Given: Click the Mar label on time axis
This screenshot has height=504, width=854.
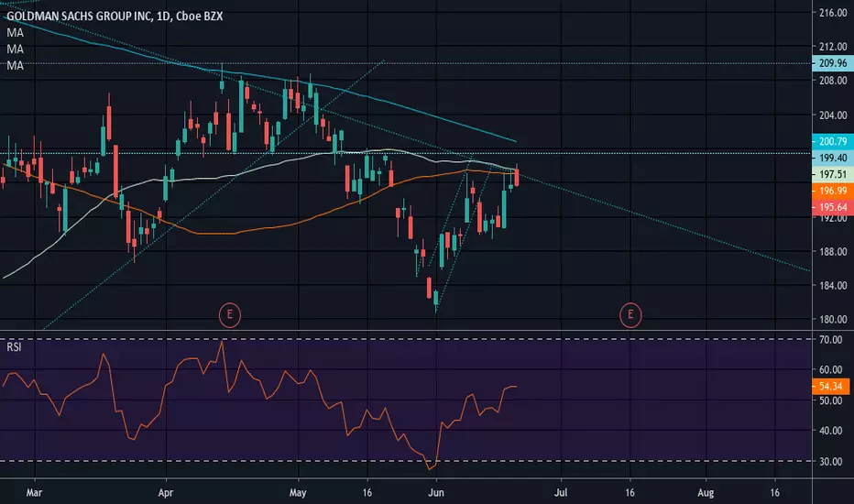Looking at the screenshot, I should pos(34,493).
